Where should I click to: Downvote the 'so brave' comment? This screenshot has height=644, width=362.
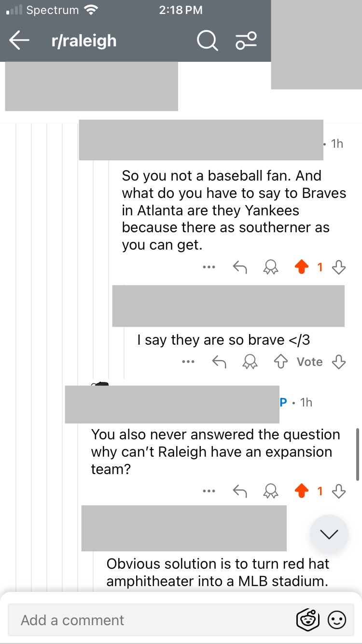[339, 362]
